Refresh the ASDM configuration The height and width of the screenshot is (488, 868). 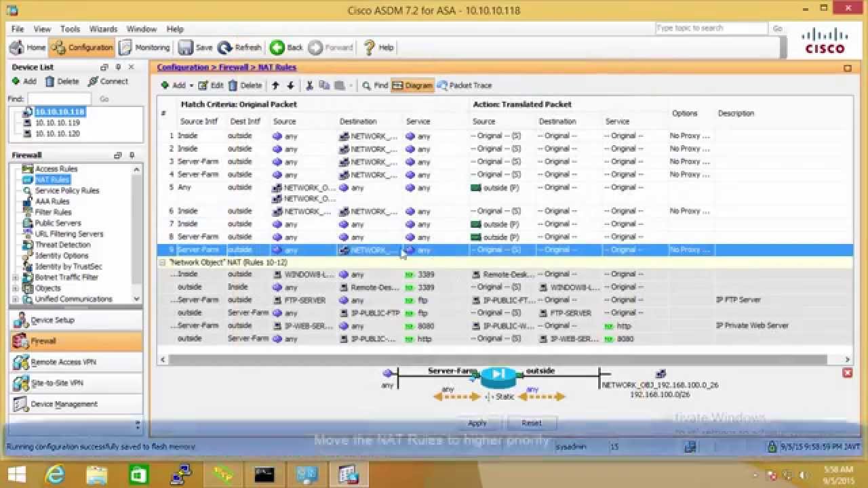point(239,47)
